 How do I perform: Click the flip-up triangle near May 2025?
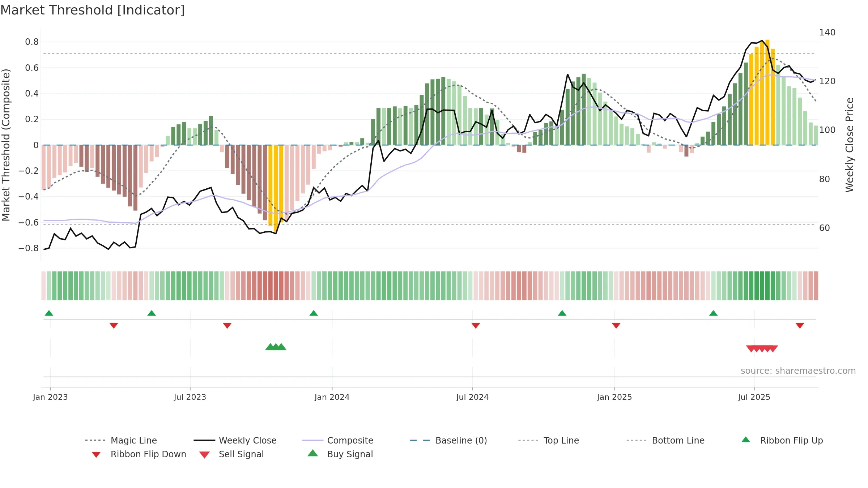[713, 313]
